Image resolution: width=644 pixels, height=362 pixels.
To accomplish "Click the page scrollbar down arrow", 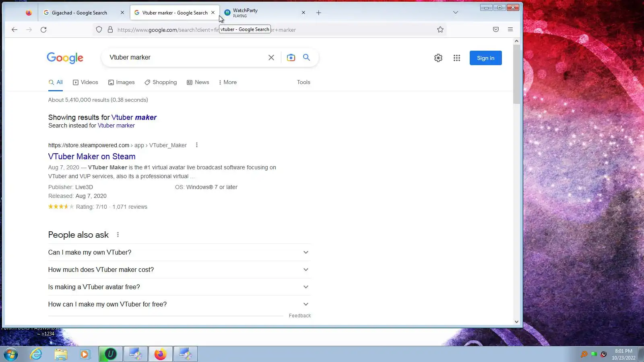I will pos(517,321).
